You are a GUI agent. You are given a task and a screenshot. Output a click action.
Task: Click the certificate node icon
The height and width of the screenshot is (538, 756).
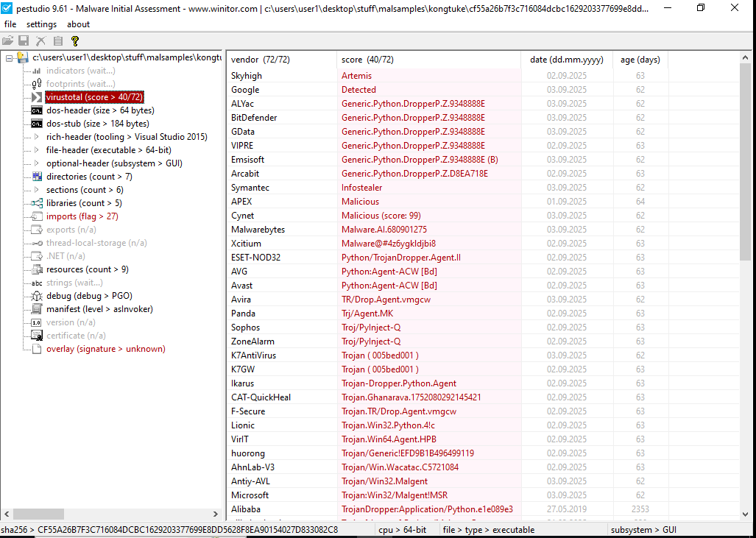pos(37,336)
